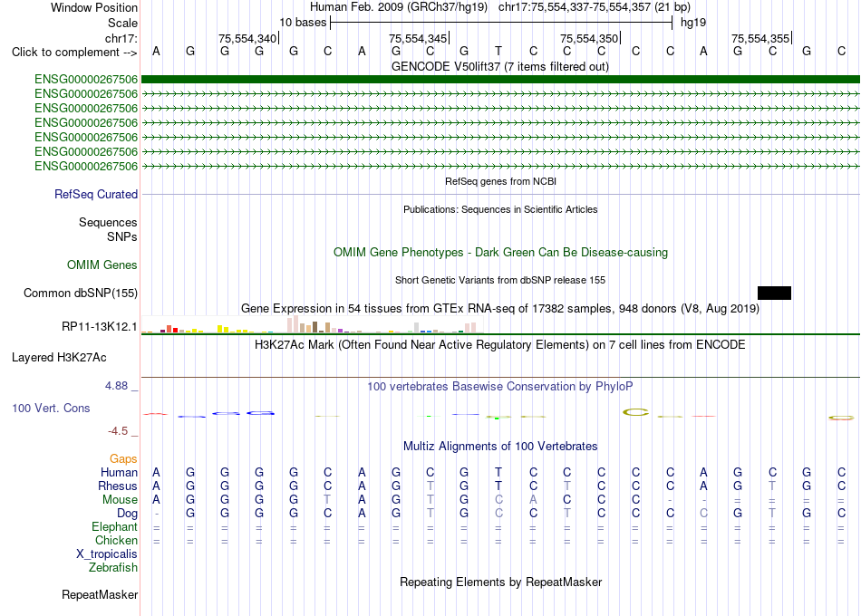Open 'RefSeq genes from NCBI' title

500,181
